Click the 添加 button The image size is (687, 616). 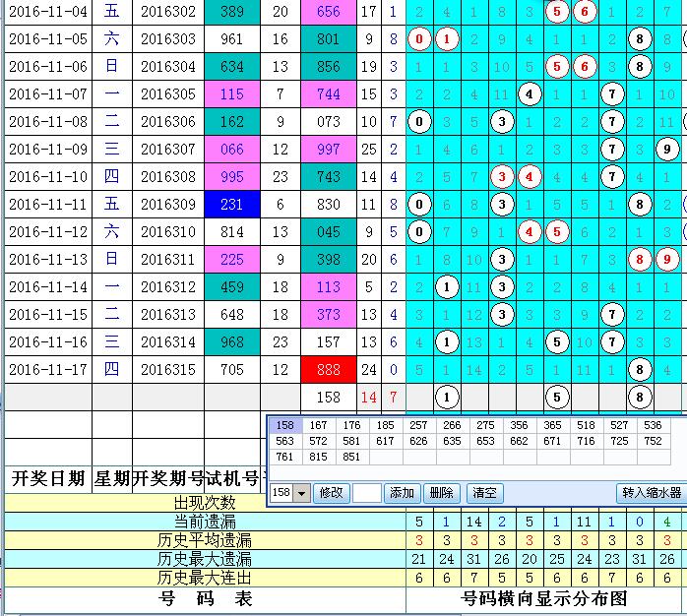(402, 493)
